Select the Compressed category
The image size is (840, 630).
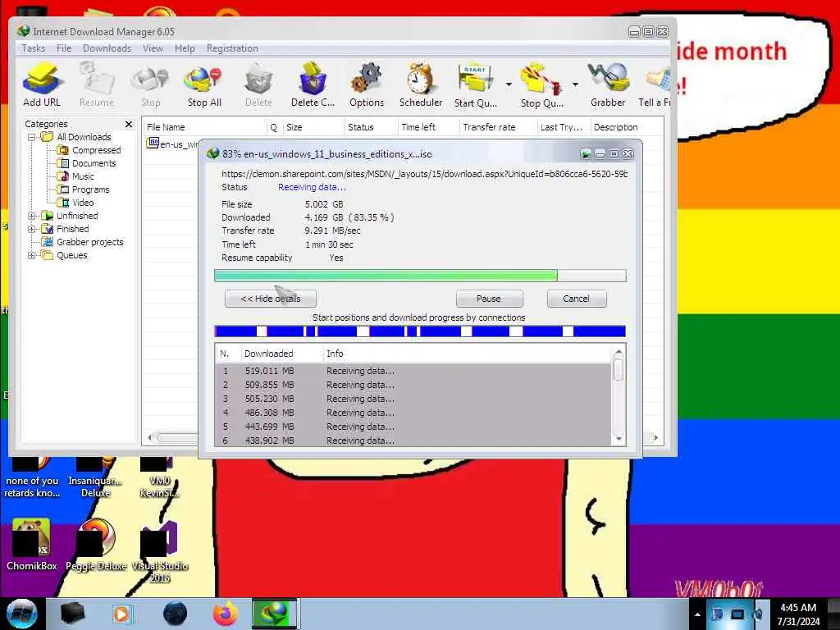[x=97, y=150]
